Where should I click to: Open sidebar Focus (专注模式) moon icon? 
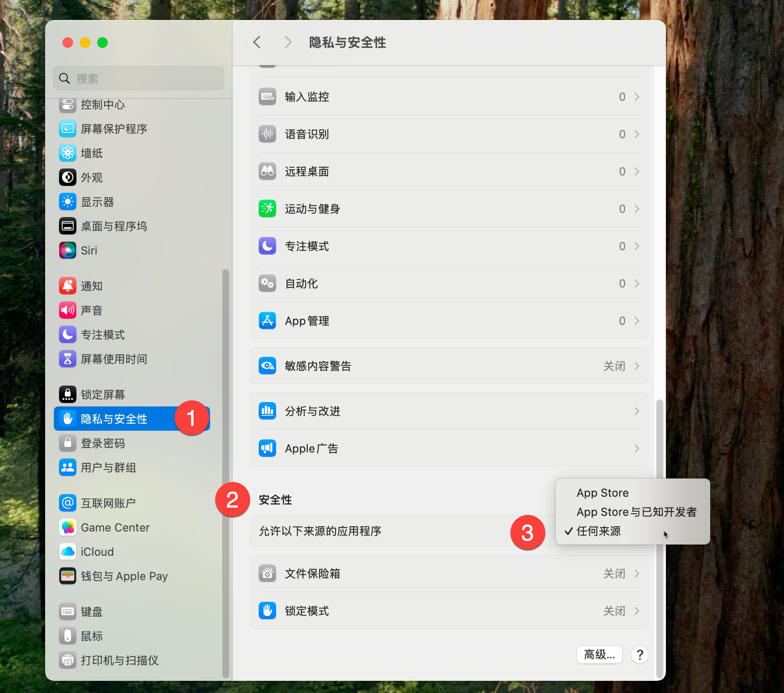[68, 335]
